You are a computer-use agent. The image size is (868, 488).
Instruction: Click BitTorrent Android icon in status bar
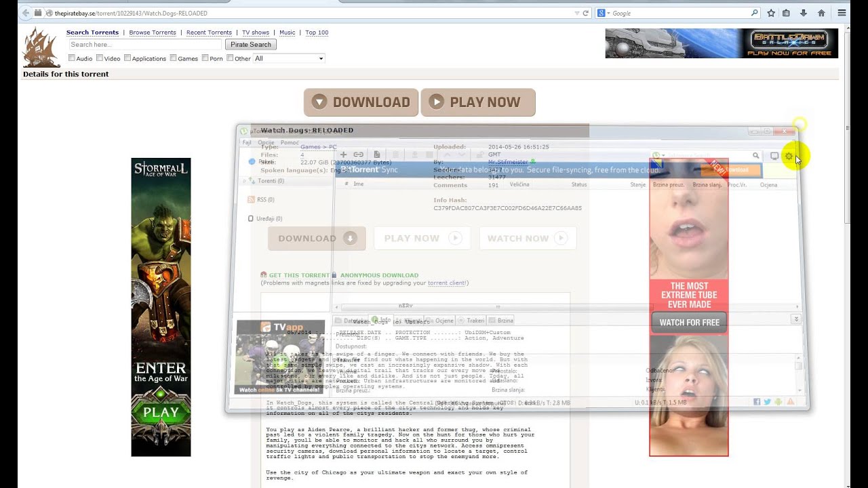[778, 402]
